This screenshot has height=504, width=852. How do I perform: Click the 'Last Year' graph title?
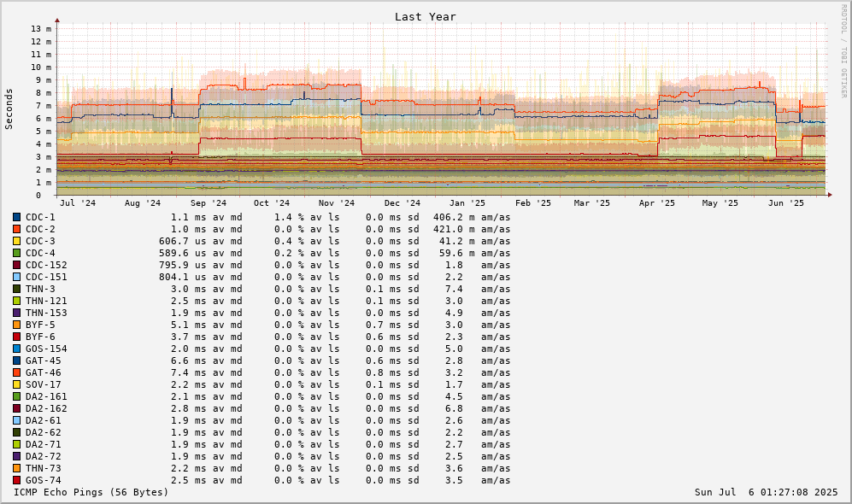(x=426, y=17)
